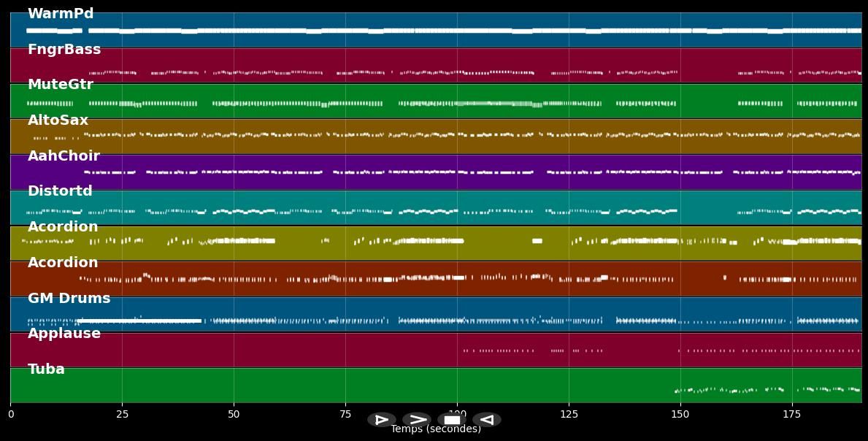Screen dimensions: 868x441
Task: Select the GM Drums track label
Action: coord(69,298)
